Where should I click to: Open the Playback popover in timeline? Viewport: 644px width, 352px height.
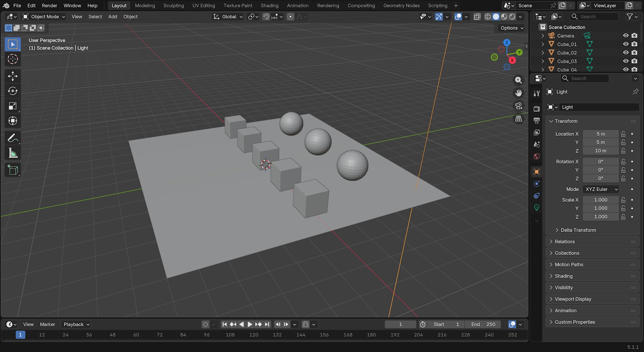[76, 324]
